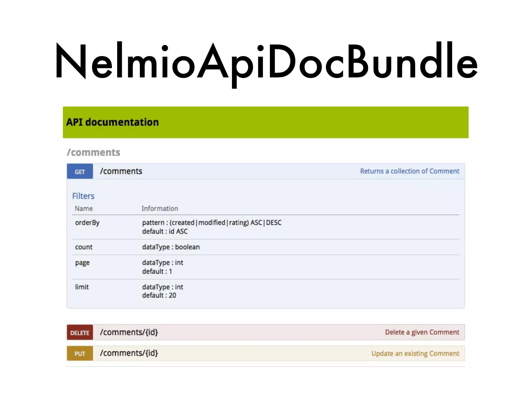Click the Information column header

160,209
